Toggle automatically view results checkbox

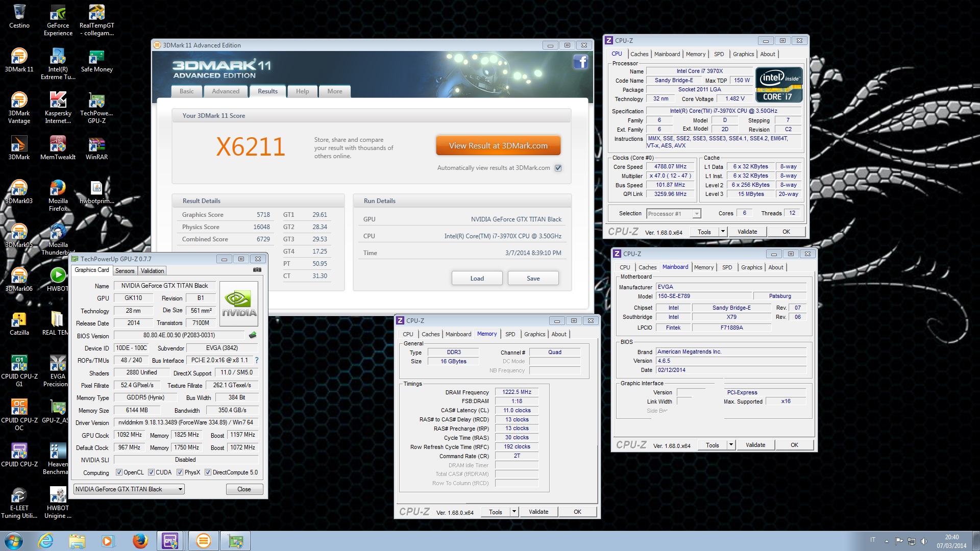558,168
